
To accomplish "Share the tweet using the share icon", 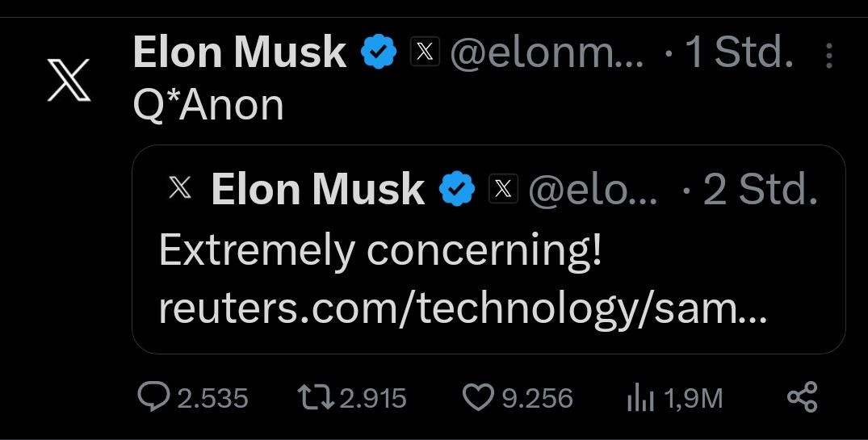I will point(802,397).
